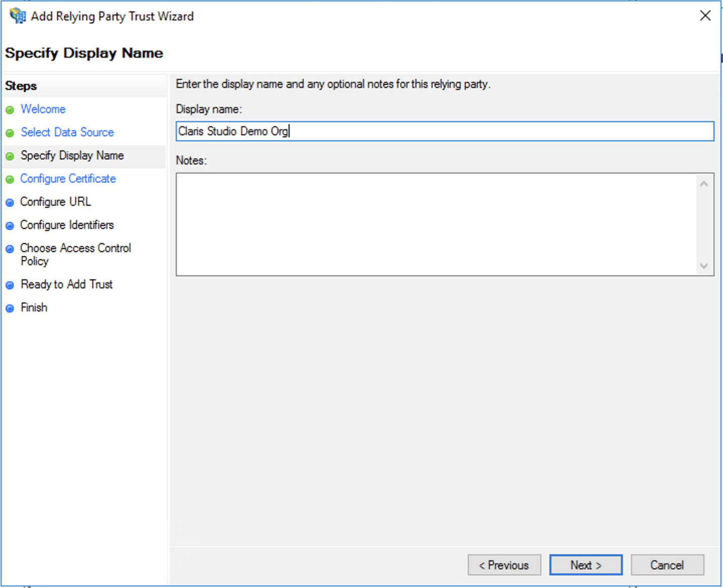Cancel the Add Relying Party Trust wizard
723x588 pixels.
[x=667, y=565]
